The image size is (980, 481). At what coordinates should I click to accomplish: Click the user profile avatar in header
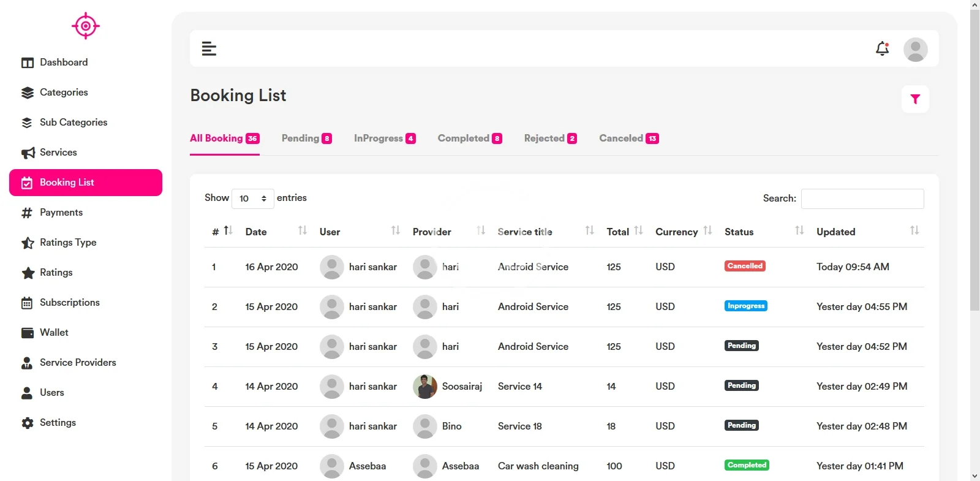pos(915,49)
